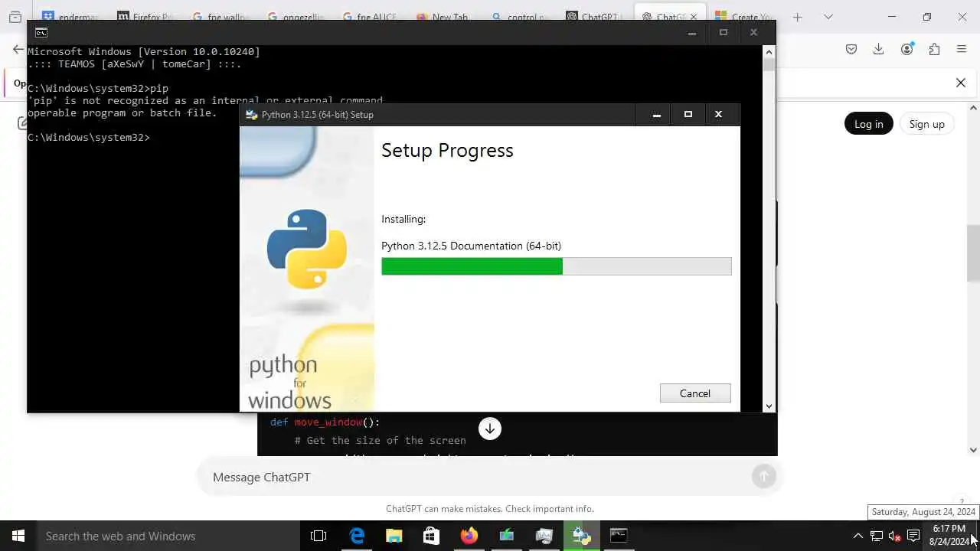Open Task View from the taskbar
The height and width of the screenshot is (551, 980).
click(x=318, y=536)
